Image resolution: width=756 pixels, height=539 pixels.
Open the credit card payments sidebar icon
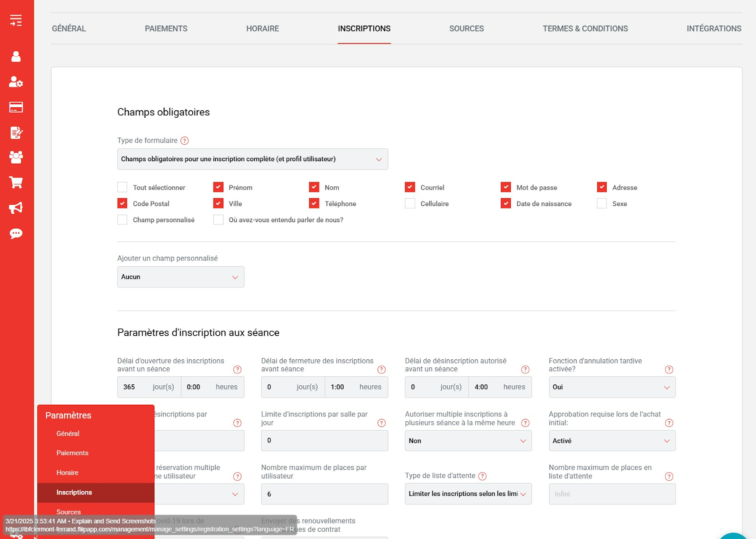tap(16, 107)
